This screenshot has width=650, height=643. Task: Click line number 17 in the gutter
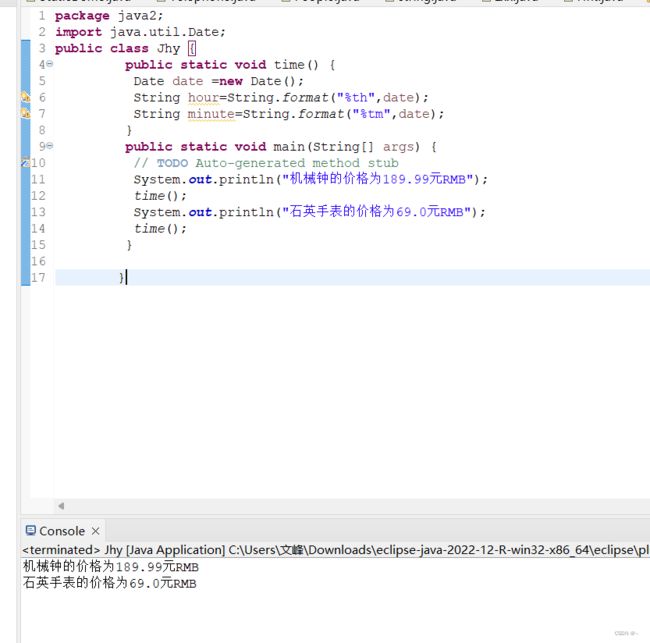click(x=38, y=277)
